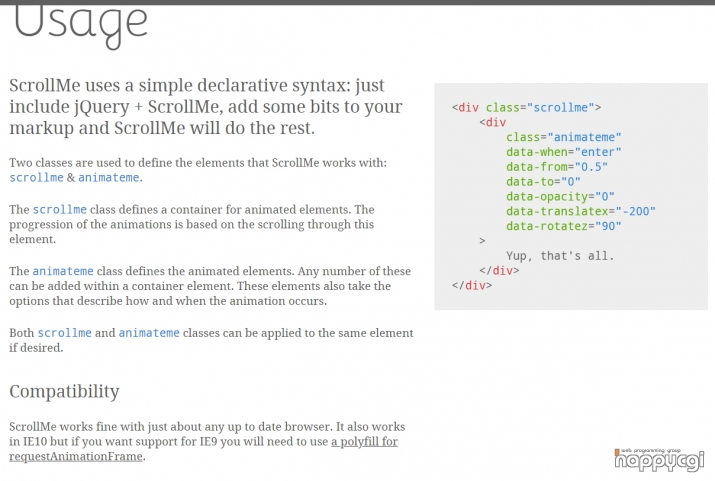Click 'animateme' code word before 'classes can be applied'
Image resolution: width=715 pixels, height=481 pixels.
click(149, 333)
